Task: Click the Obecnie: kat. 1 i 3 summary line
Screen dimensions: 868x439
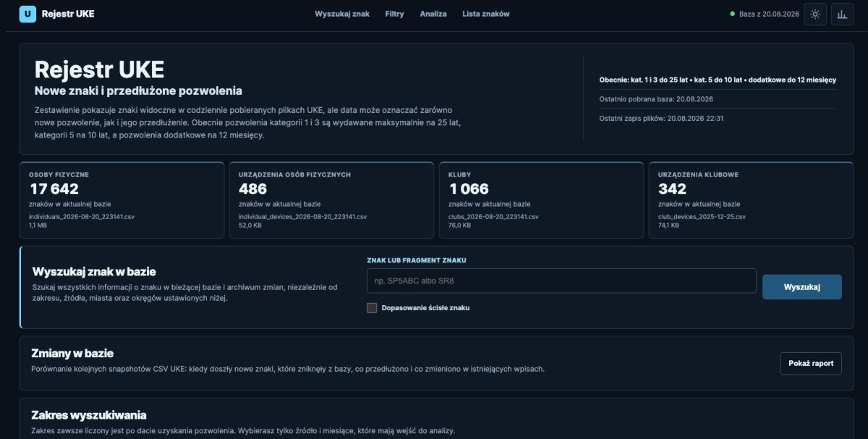Action: click(x=718, y=80)
